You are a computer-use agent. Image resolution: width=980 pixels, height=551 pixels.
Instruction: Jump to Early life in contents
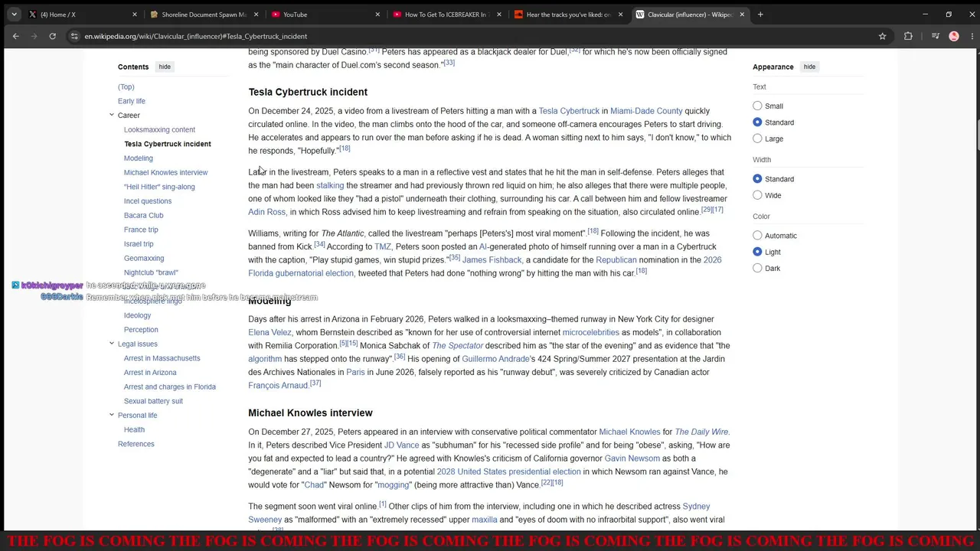132,101
